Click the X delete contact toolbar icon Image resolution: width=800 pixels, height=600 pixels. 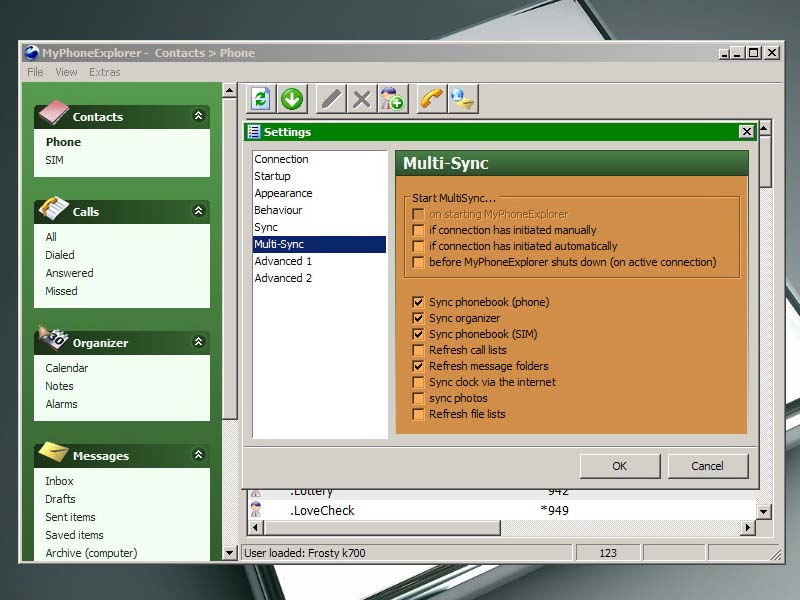coord(362,98)
